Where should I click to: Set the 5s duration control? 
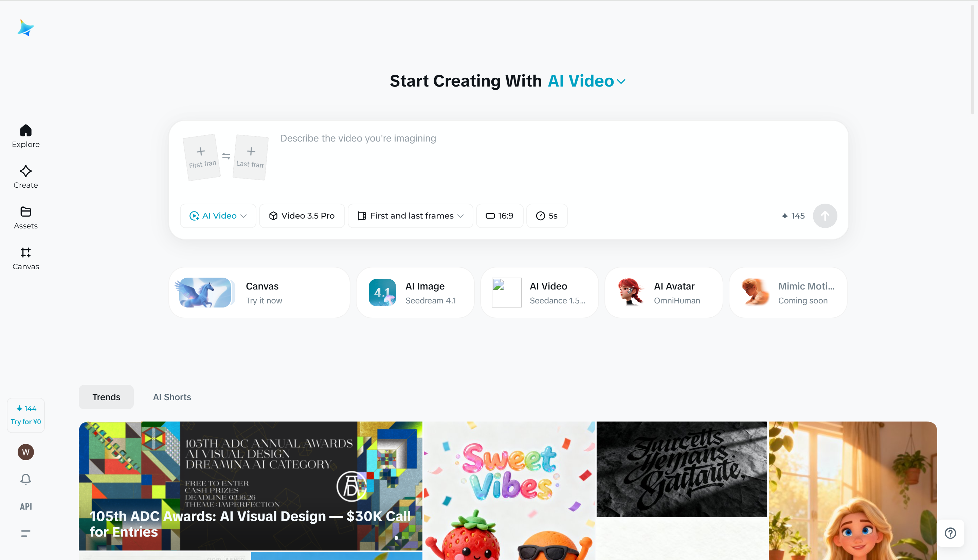547,216
